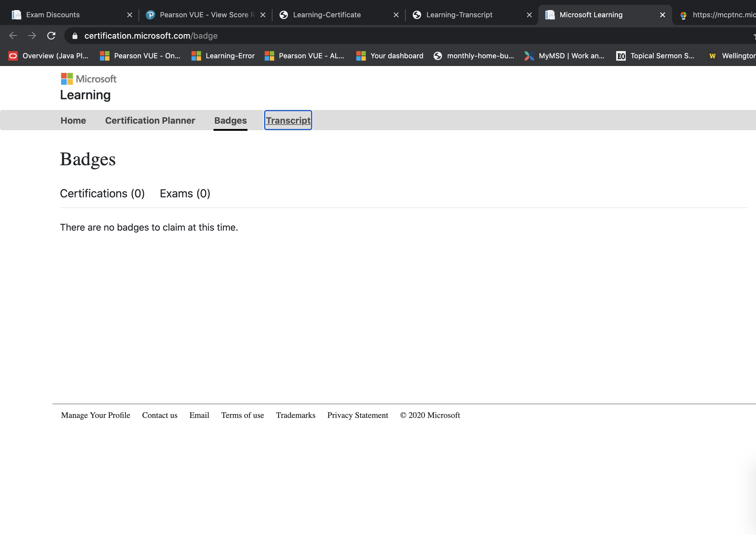Open Overview (Java Pl... bookmark
The width and height of the screenshot is (756, 535).
point(48,56)
